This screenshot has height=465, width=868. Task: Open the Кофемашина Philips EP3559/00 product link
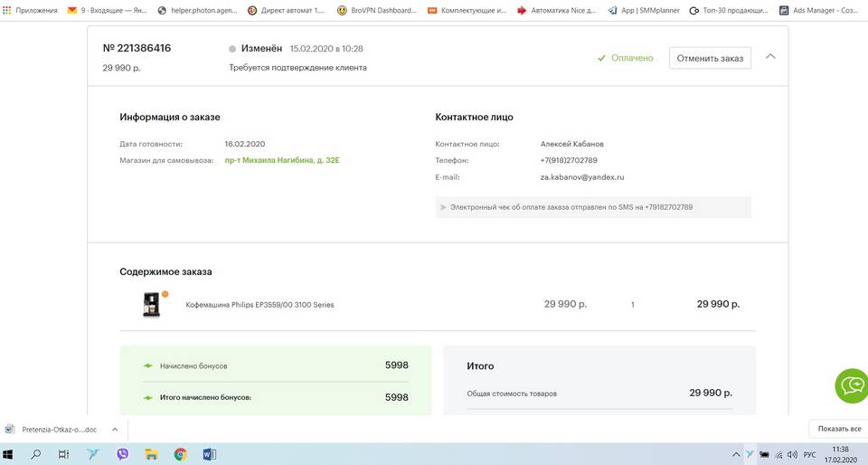[x=259, y=305]
